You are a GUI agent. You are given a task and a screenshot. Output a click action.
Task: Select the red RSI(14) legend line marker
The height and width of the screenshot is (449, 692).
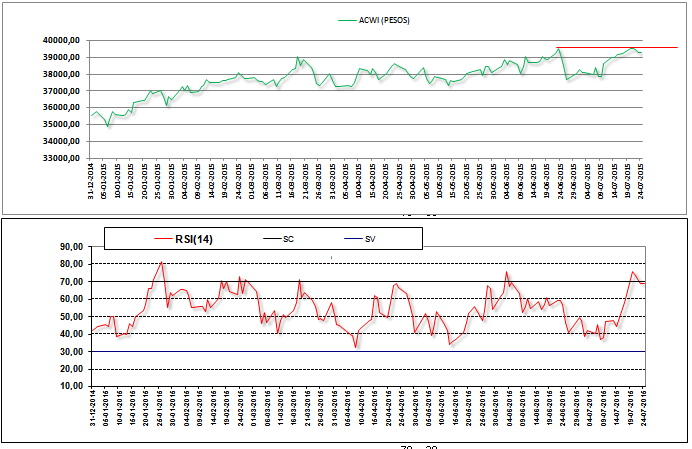pos(163,239)
